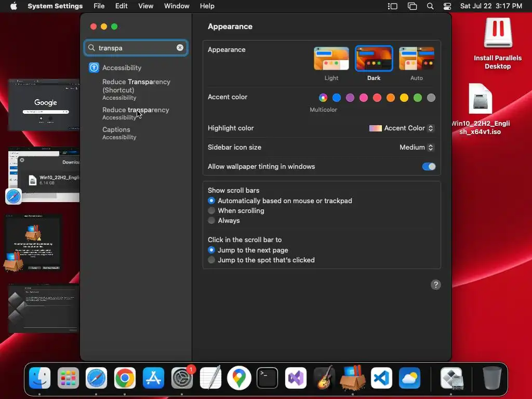Select Jump to the spot that's clicked

(211, 260)
